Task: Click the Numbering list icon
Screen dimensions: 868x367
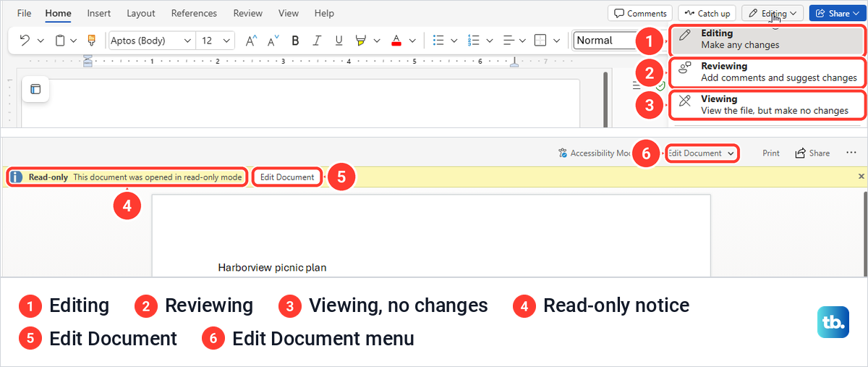Action: [474, 41]
